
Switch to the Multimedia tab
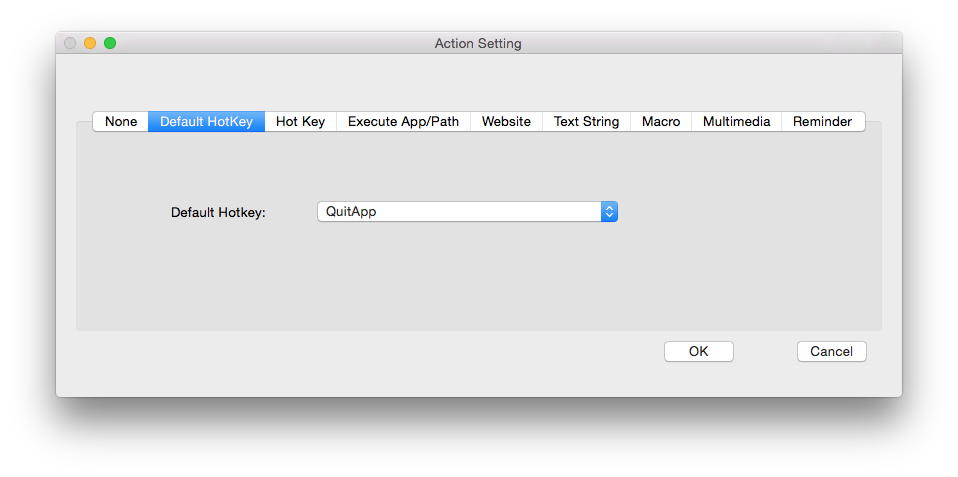click(736, 122)
